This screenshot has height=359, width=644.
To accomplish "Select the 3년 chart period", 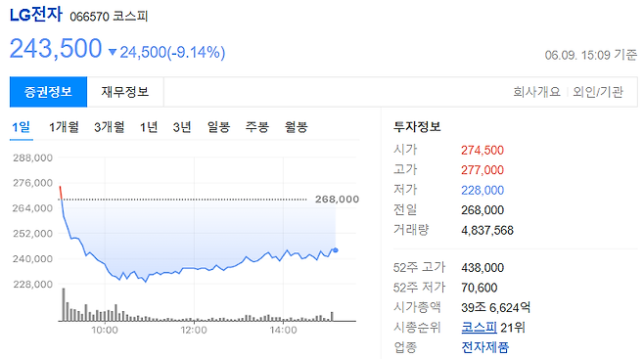I will pyautogui.click(x=182, y=127).
